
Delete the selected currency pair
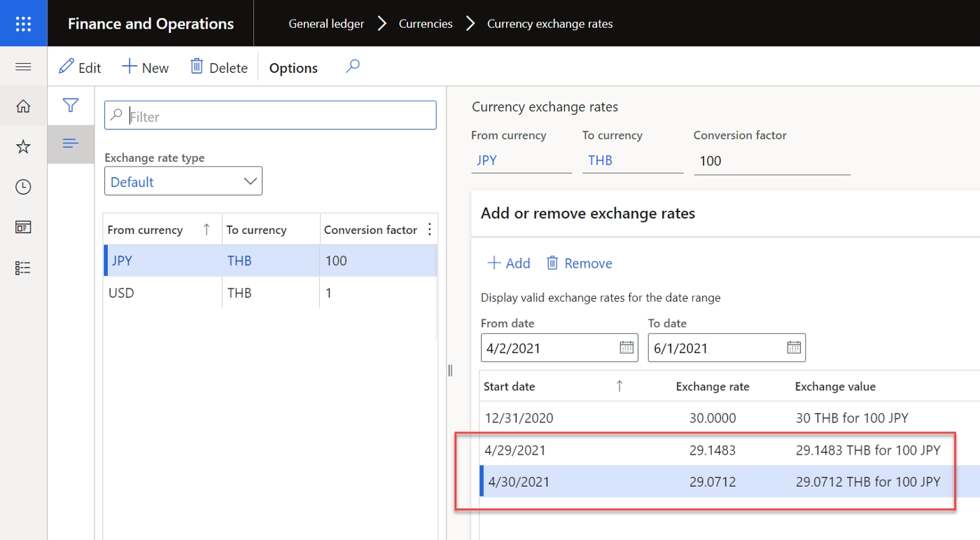(x=219, y=67)
